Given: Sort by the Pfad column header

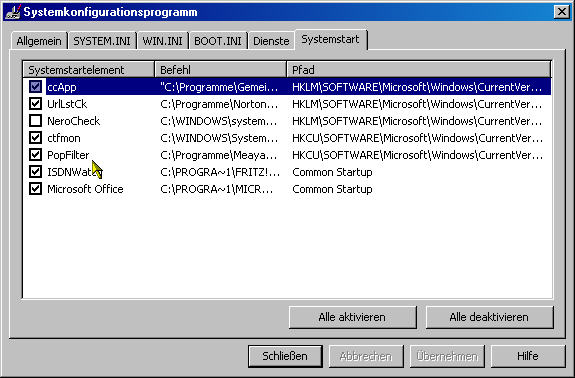Looking at the screenshot, I should pos(418,70).
